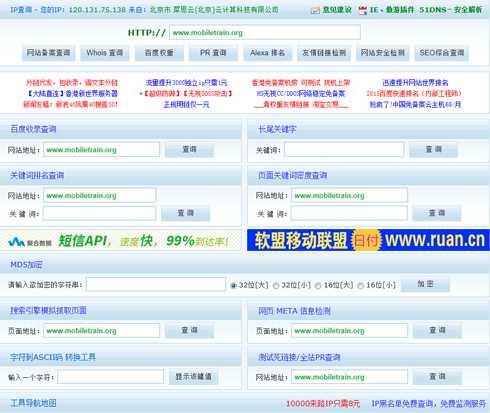490x413 pixels.
Task: Focus the 长尾关键字 keyword field
Action: pyautogui.click(x=344, y=150)
